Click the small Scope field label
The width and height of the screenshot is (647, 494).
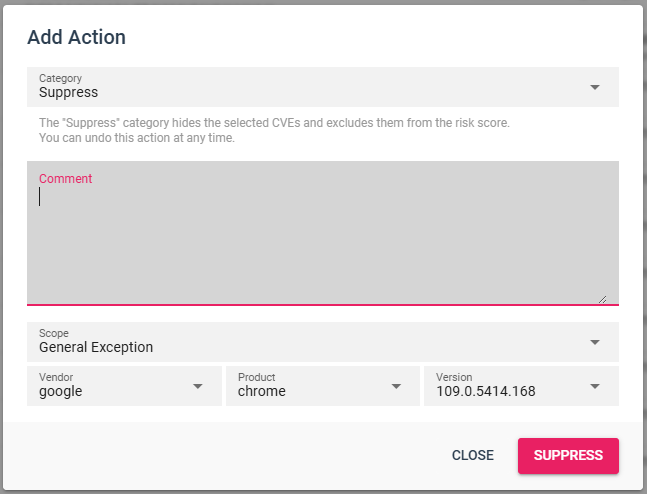[54, 333]
